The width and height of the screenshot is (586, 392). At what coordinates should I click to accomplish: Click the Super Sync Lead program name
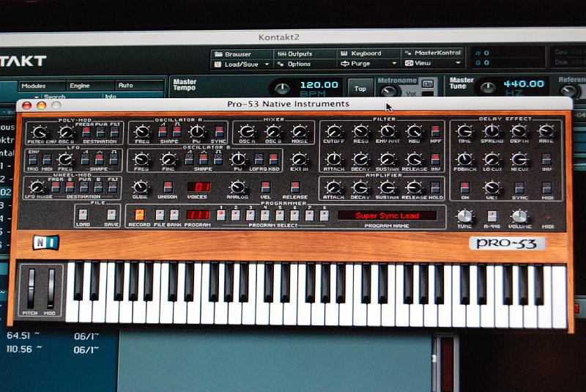click(387, 215)
